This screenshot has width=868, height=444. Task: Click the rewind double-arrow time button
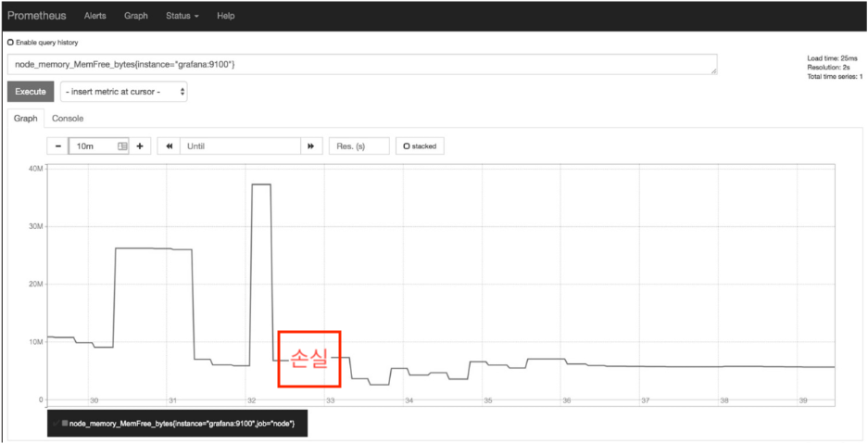(x=169, y=146)
